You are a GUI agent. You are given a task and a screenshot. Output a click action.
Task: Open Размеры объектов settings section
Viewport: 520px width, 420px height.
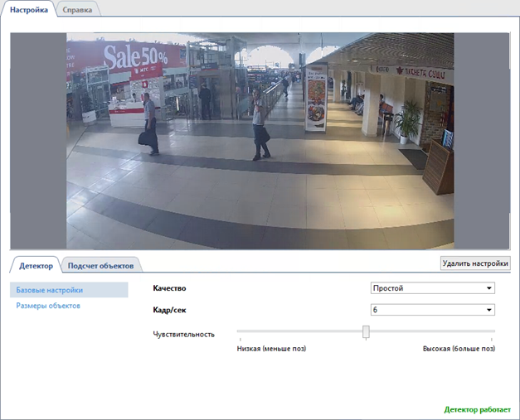pyautogui.click(x=48, y=306)
